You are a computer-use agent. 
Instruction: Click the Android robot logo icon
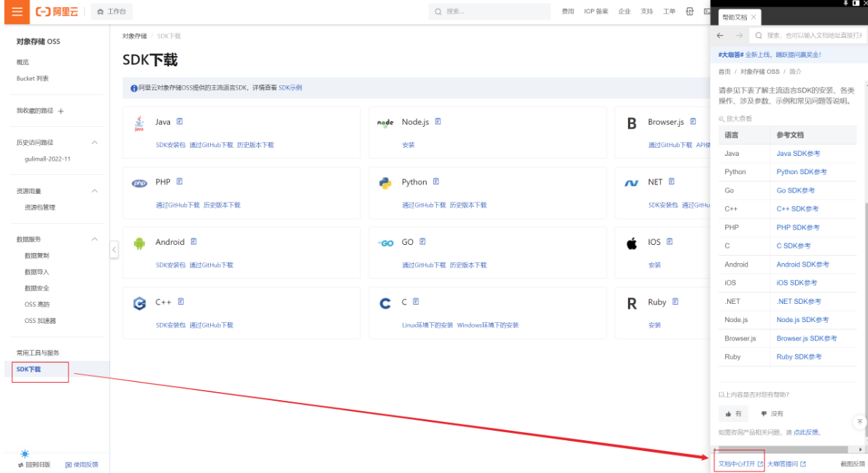[x=139, y=243]
